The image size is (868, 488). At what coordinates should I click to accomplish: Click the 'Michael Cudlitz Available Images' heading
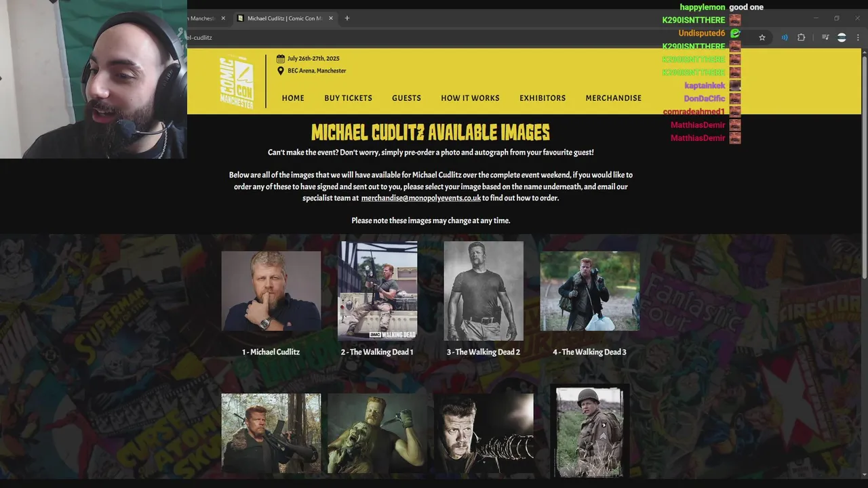tap(431, 132)
